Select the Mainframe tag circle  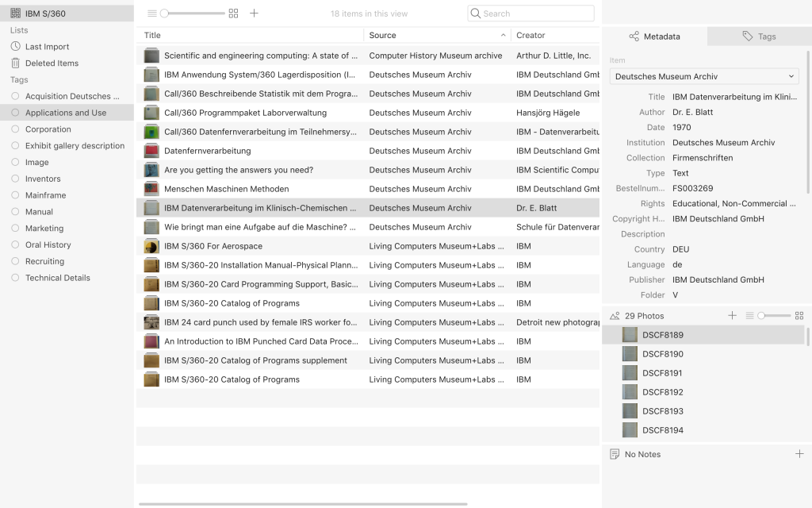(15, 195)
